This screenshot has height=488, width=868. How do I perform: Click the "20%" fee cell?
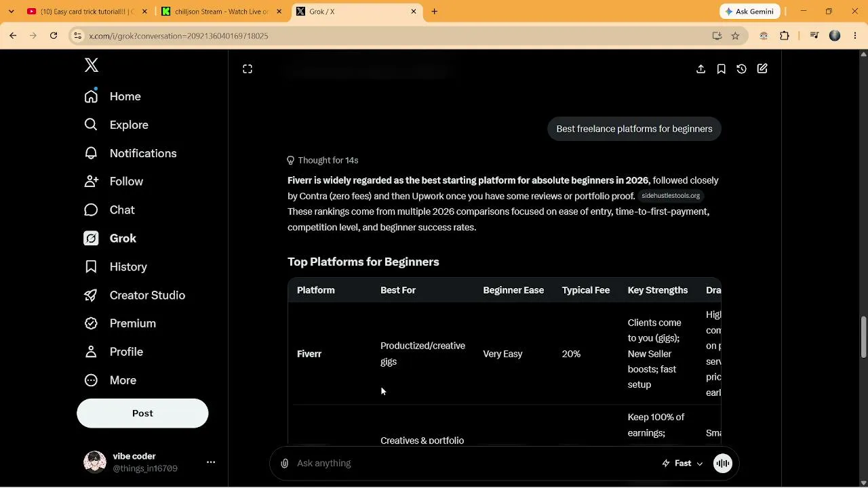click(x=571, y=354)
